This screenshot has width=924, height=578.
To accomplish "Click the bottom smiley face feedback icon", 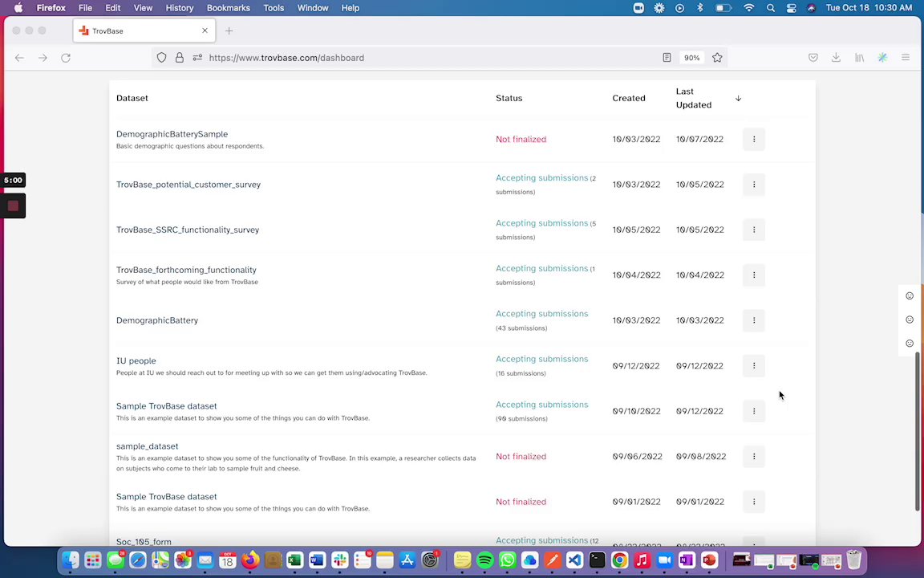I will click(910, 344).
